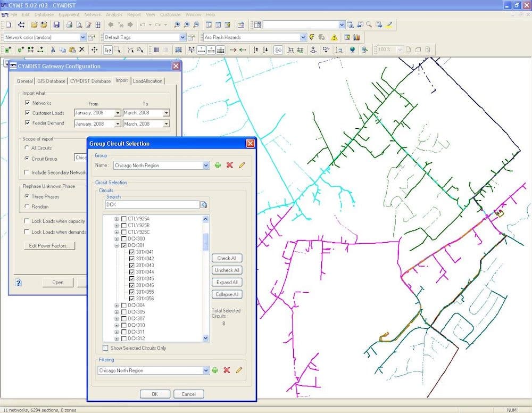
Task: Click the lightning bolt analysis icon
Action: point(311,37)
